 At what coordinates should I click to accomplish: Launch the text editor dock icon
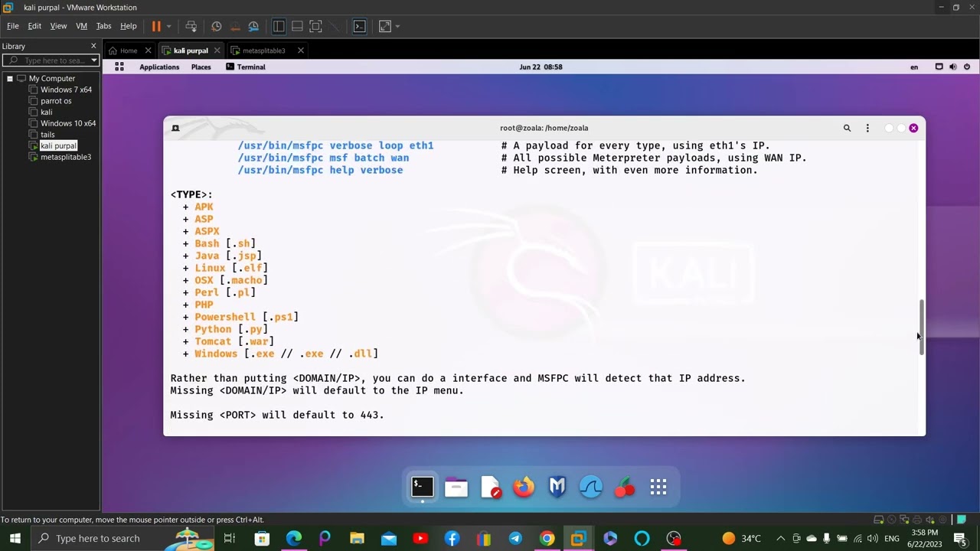click(490, 487)
